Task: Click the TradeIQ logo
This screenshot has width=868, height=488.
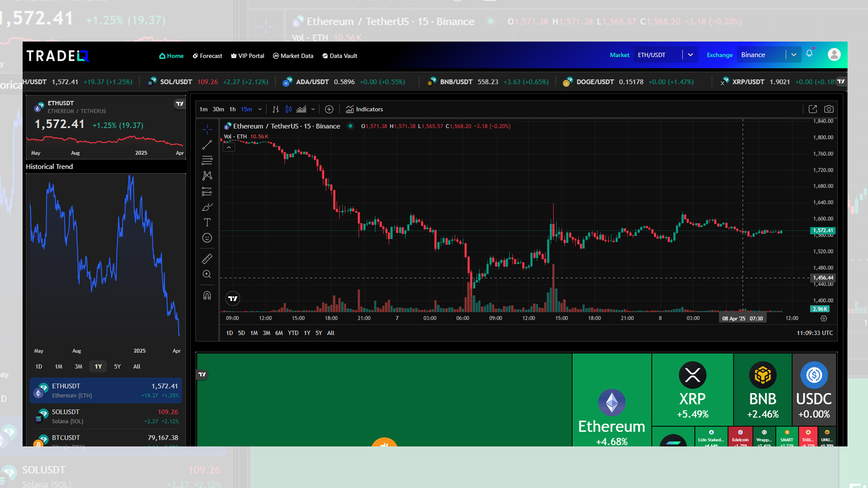Action: tap(58, 56)
